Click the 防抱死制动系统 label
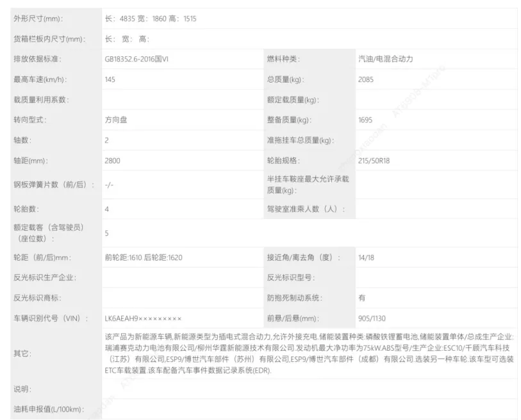The image size is (521, 420). [x=294, y=298]
